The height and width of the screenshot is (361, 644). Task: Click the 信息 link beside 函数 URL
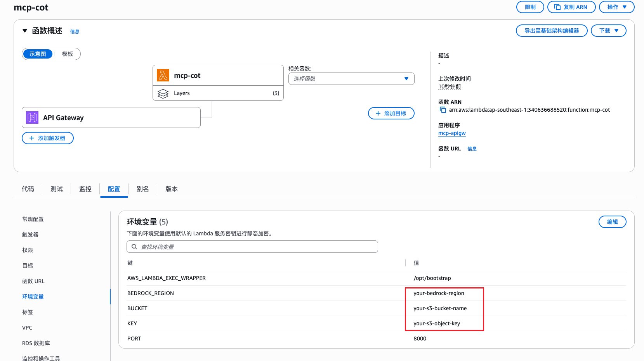[472, 149]
